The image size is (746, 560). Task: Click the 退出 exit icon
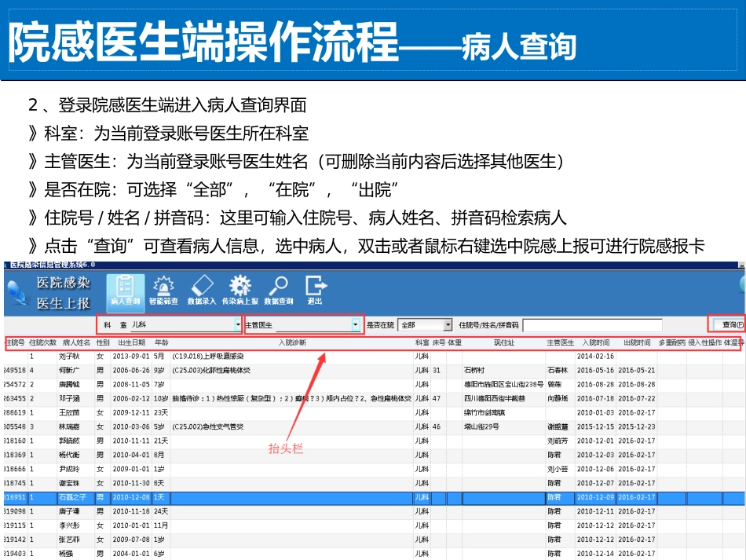click(x=315, y=290)
